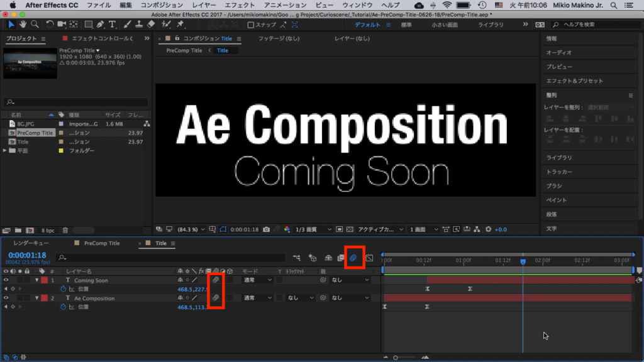Open the トラッカー panel
Screen dimensions: 644x362
559,172
